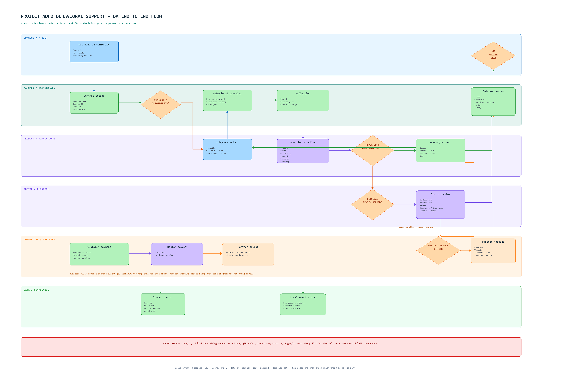Select the OPTIONAL MODULE OPT-IN? diamond

(438, 250)
